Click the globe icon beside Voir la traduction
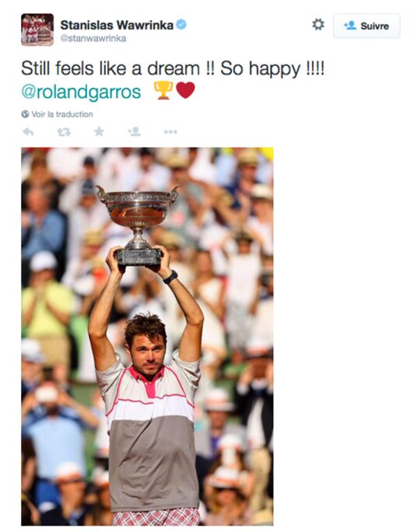Screen dimensions: 420x532 tap(25, 114)
